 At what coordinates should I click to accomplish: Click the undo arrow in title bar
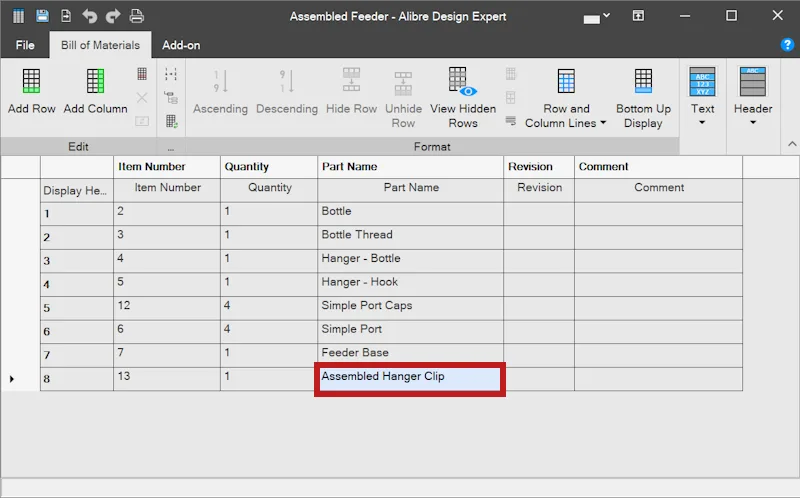click(x=89, y=16)
